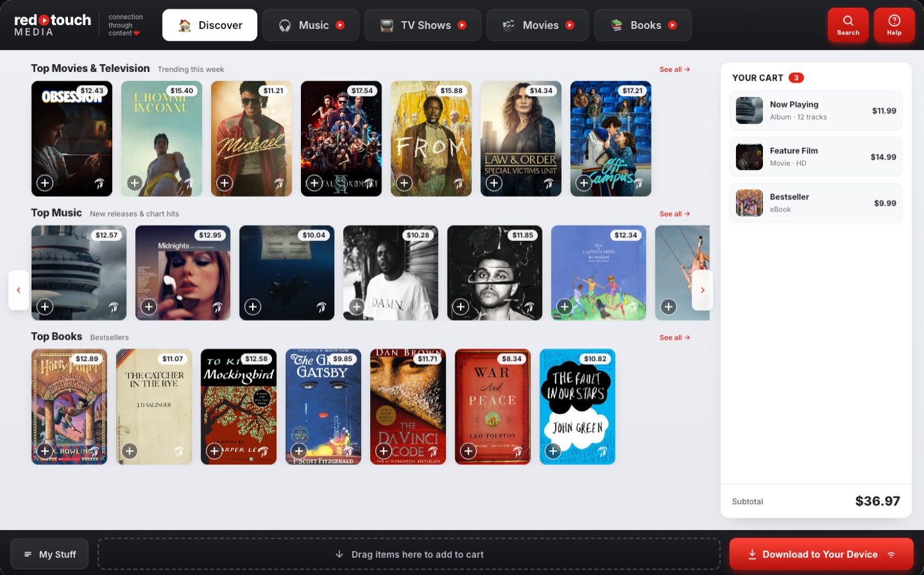
Task: Select Bestseller eBook in cart
Action: [816, 203]
